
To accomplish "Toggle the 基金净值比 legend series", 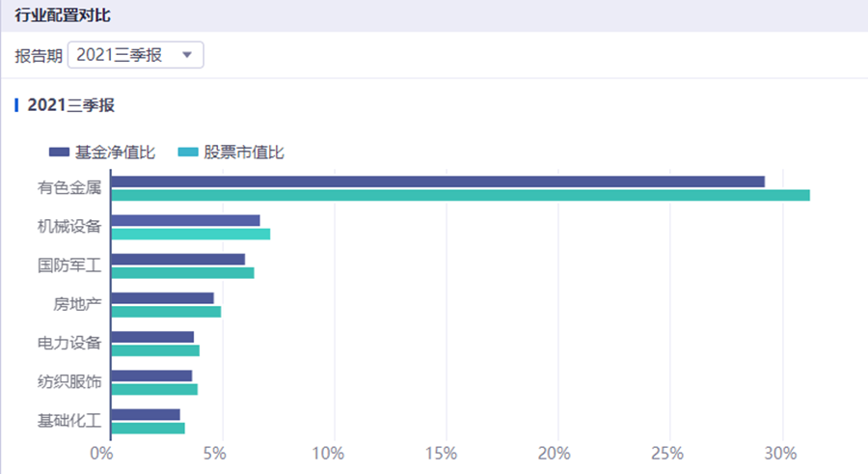I will 102,152.
